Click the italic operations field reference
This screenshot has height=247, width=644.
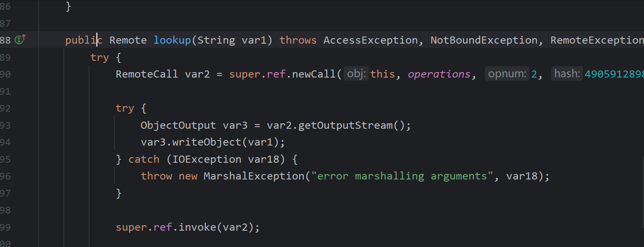[439, 74]
